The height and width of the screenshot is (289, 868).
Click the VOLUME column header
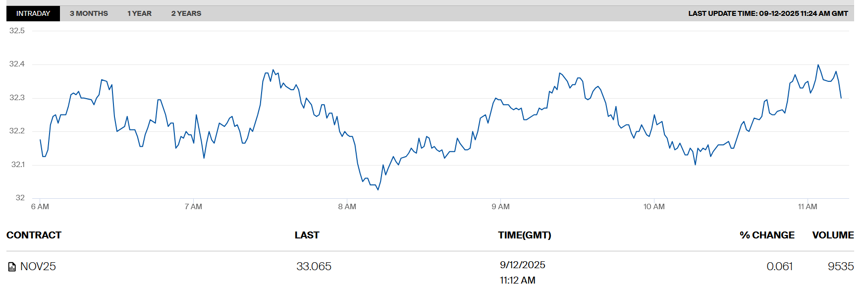tap(833, 235)
